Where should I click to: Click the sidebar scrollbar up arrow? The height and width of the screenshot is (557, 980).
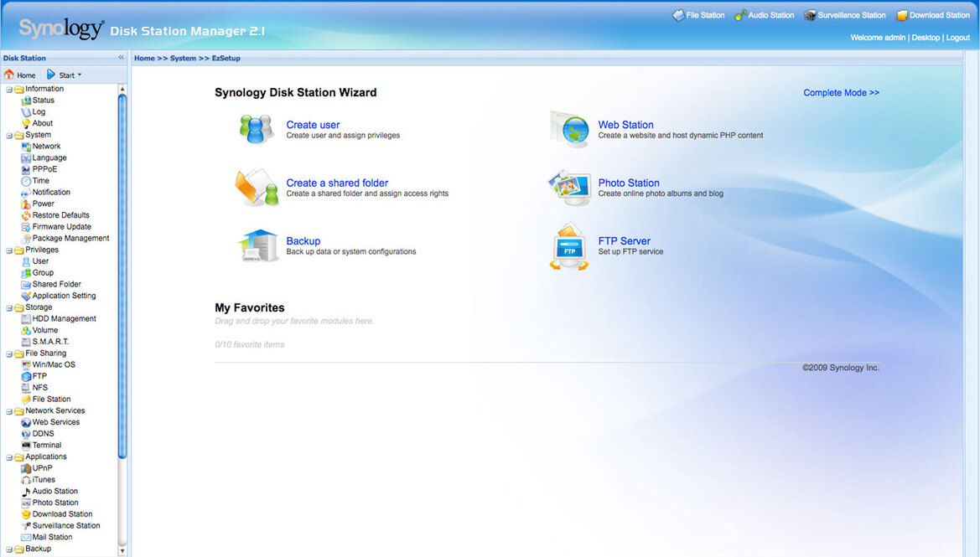tap(122, 90)
